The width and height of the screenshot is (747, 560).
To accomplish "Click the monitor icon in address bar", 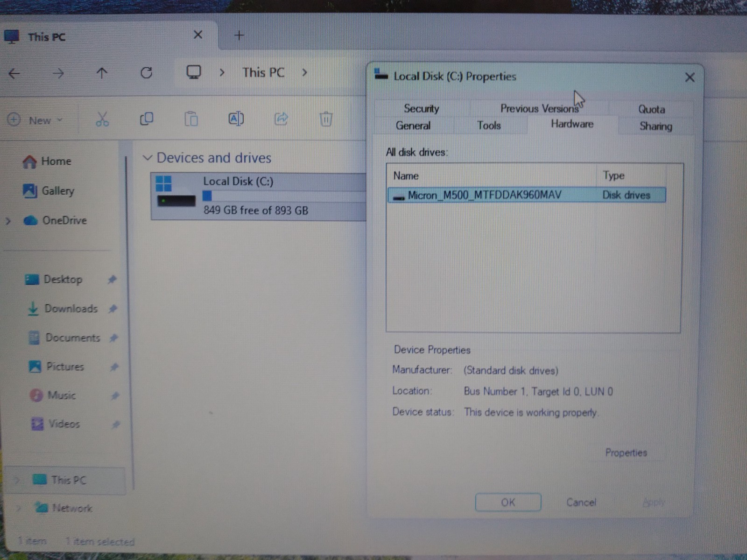I will (x=194, y=72).
